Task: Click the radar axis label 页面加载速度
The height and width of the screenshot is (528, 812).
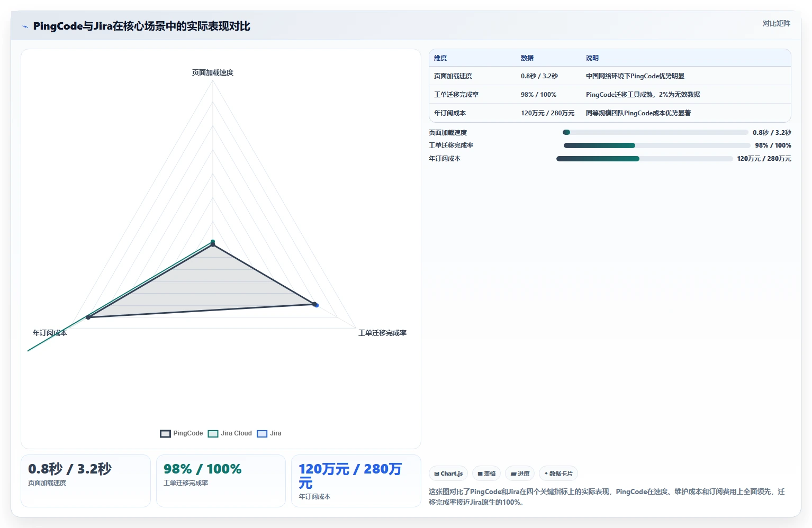Action: point(213,72)
